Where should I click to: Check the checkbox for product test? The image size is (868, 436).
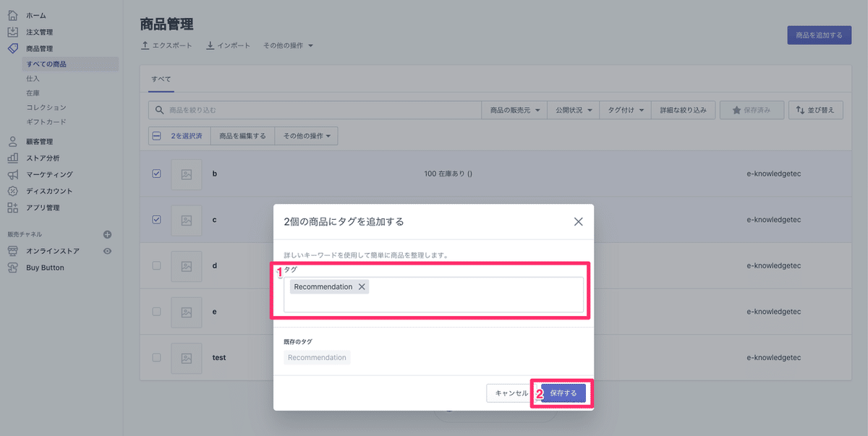(157, 357)
